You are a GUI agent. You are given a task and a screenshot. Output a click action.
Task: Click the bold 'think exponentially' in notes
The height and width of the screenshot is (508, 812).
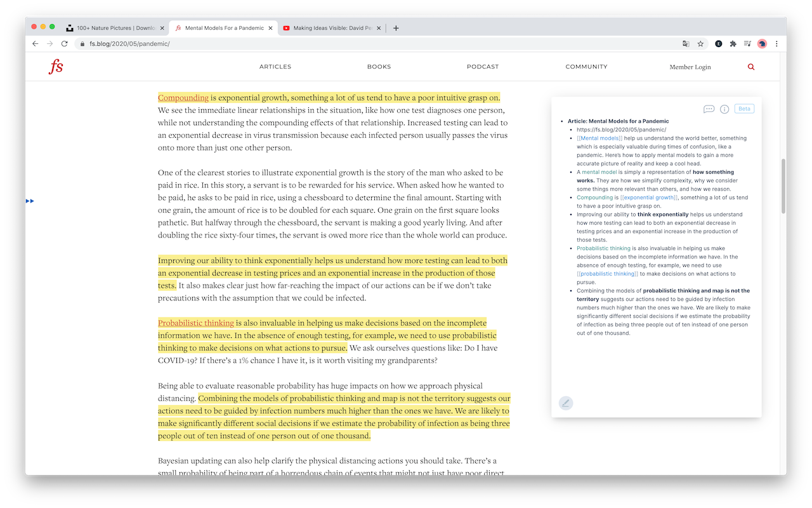663,215
